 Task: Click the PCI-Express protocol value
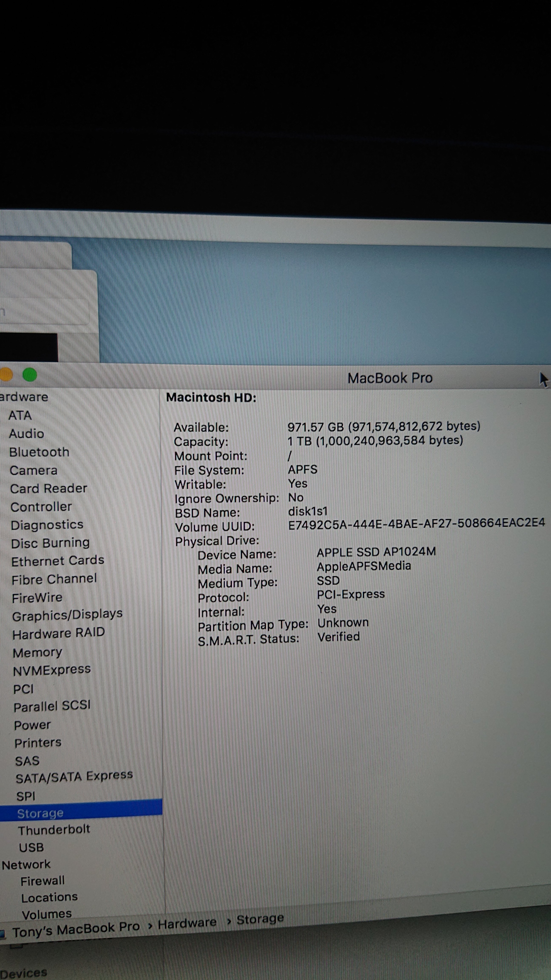click(351, 594)
